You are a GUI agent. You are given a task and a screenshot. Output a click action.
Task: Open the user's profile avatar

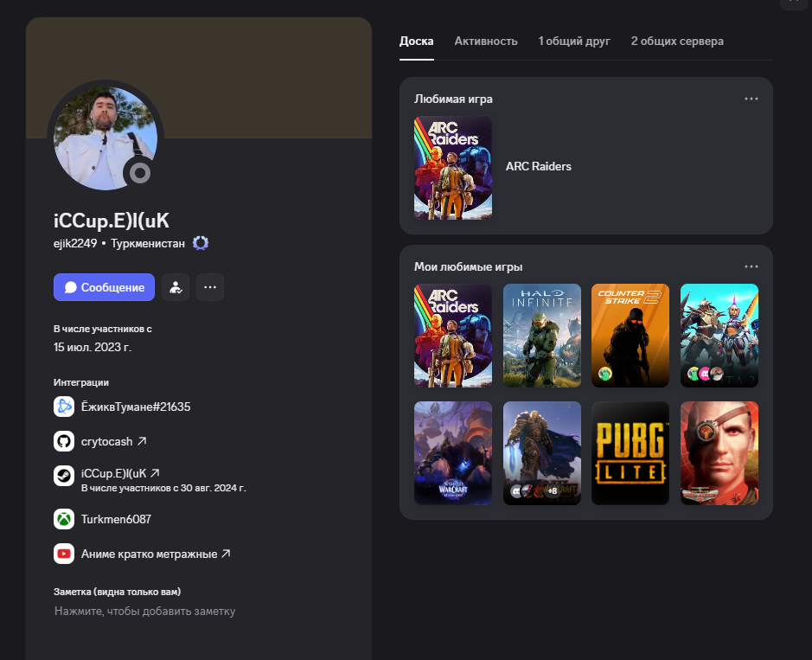pyautogui.click(x=105, y=138)
